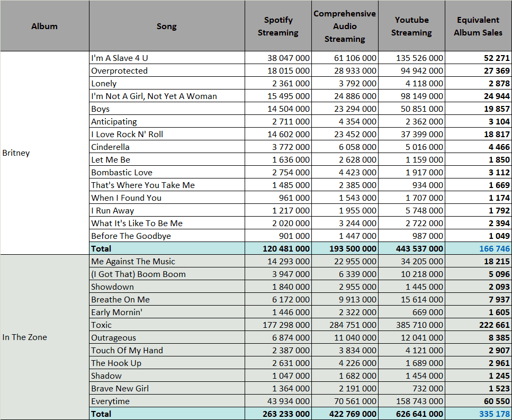This screenshot has width=512, height=420.
Task: Click the Song column header
Action: [x=167, y=26]
